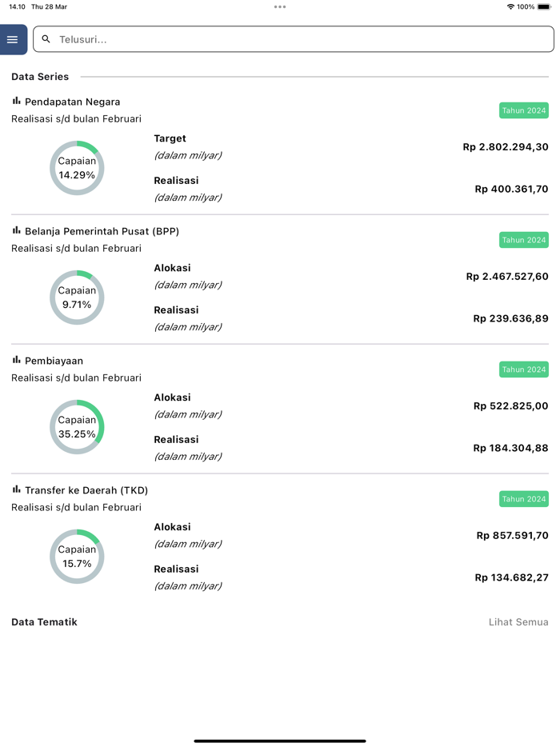Open the Transfer ke Daerah (TKD) title

(86, 490)
